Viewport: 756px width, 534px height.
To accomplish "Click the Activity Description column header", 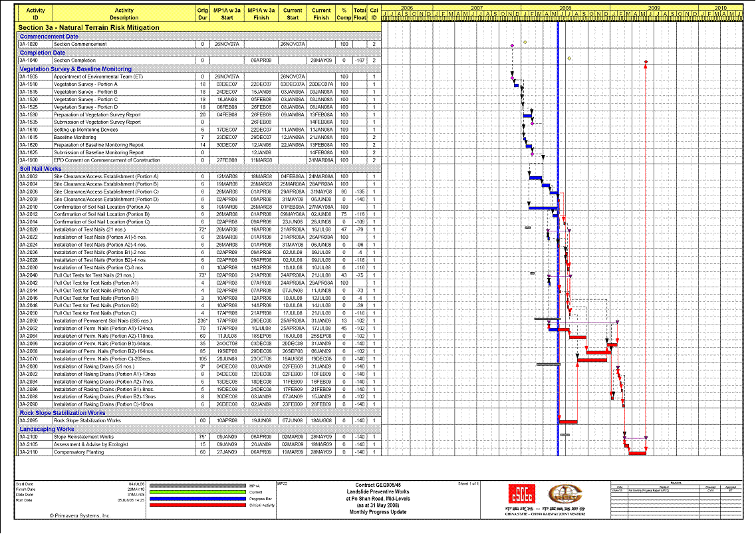I will 124,14.
